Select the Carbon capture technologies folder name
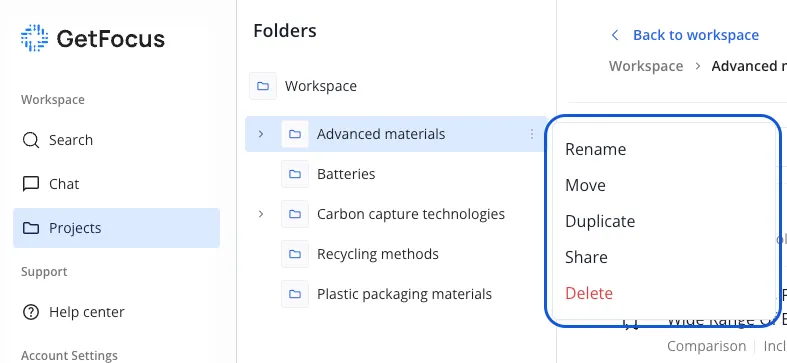 point(411,214)
